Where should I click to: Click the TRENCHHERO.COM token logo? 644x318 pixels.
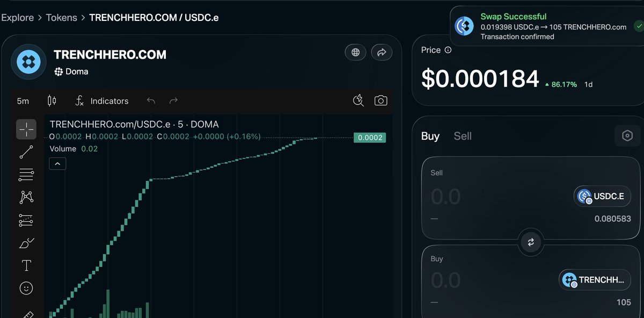tap(29, 62)
